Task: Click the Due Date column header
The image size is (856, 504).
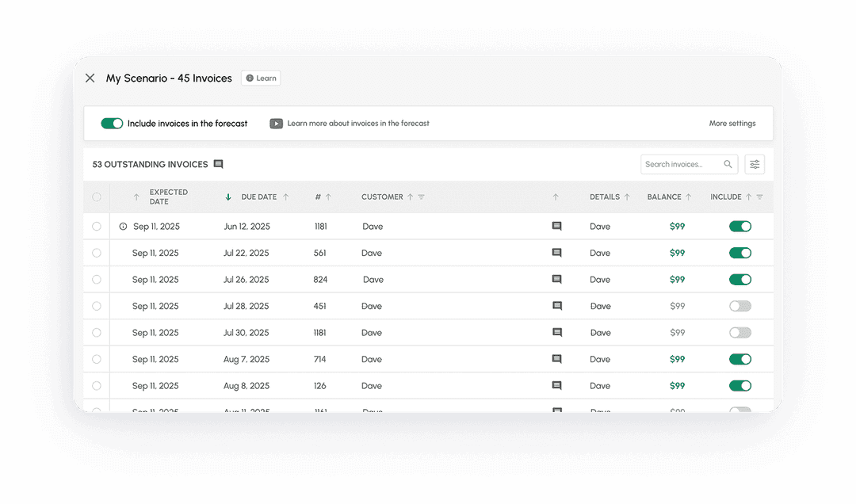Action: 258,197
